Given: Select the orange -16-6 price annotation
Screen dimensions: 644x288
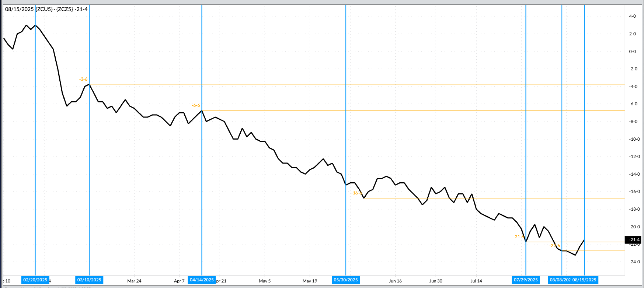Looking at the screenshot, I should (x=356, y=193).
